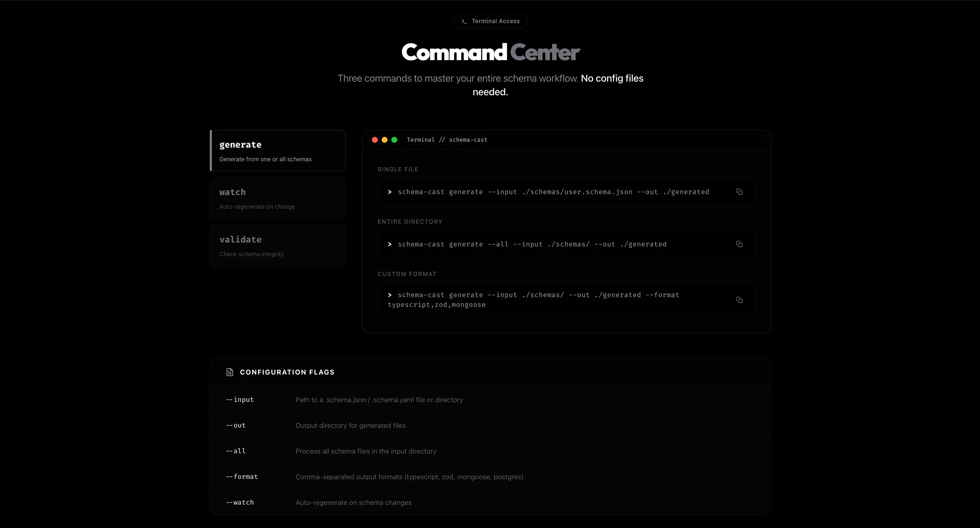
Task: Click the document icon beside Configuration Flags
Action: (230, 372)
